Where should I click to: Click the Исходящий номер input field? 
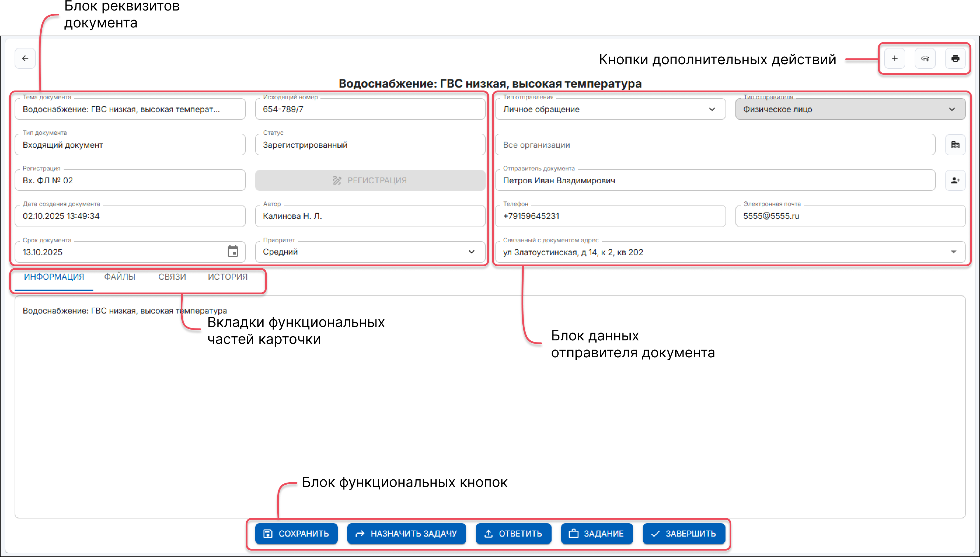[x=370, y=109]
